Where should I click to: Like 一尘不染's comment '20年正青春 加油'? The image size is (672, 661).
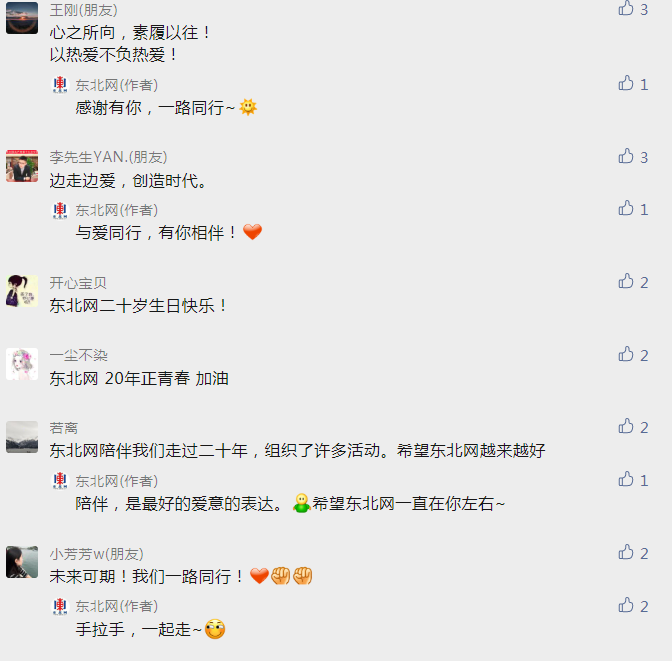pyautogui.click(x=626, y=354)
